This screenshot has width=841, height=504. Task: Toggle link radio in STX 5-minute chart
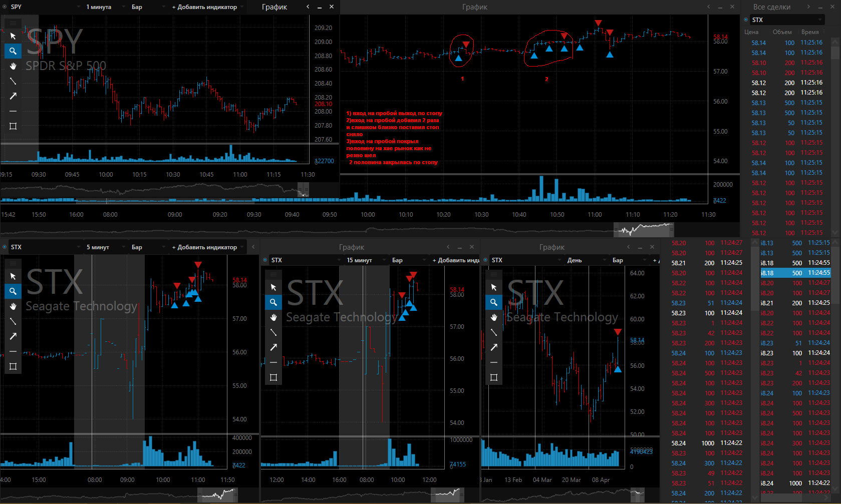[5, 247]
